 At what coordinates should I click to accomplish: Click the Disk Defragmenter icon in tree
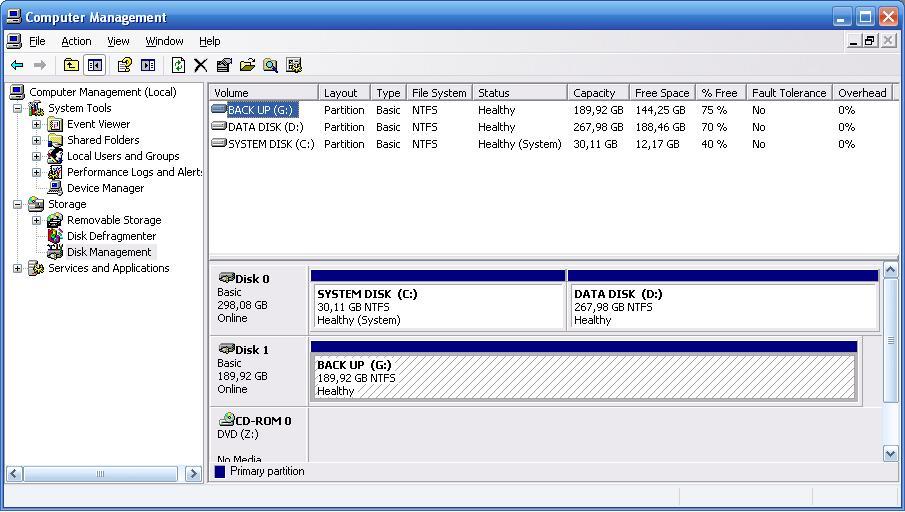(x=55, y=236)
